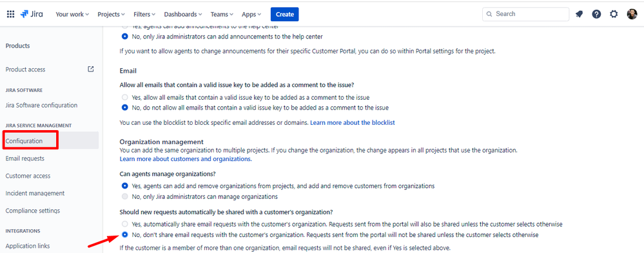Expand the Projects menu
Image resolution: width=644 pixels, height=253 pixels.
pos(111,14)
